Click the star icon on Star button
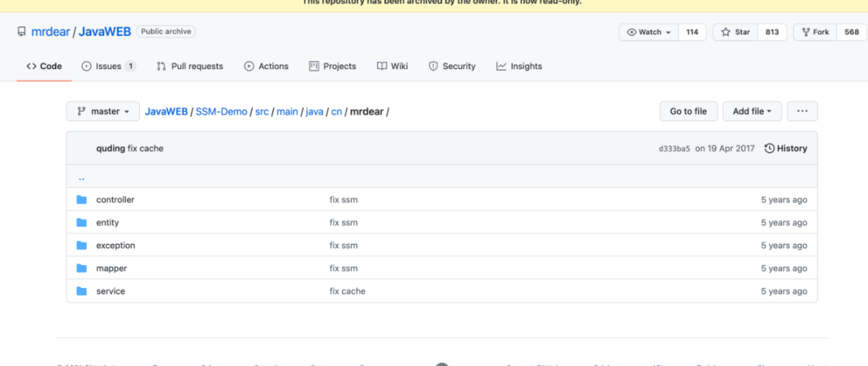 point(726,32)
